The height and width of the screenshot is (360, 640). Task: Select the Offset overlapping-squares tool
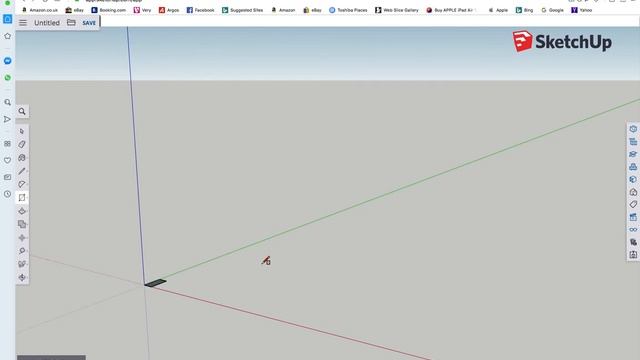point(22,224)
